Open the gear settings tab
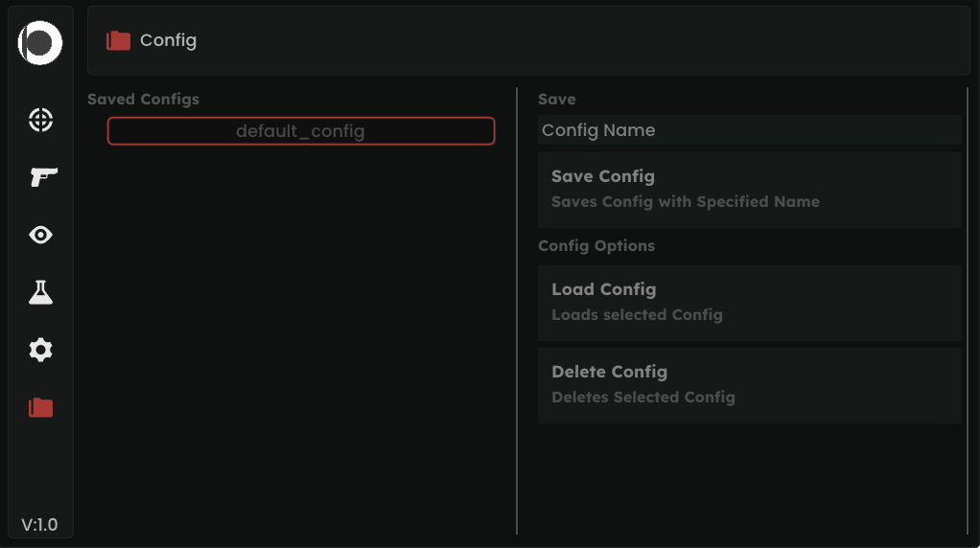 40,350
